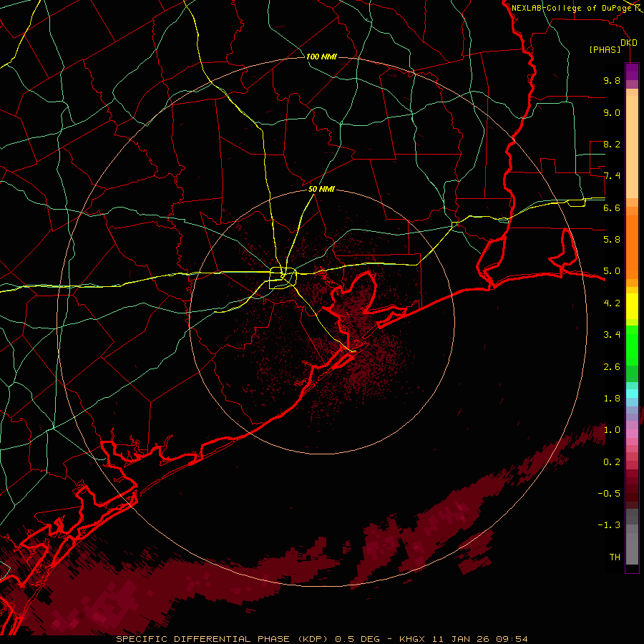Click the 8.2 value on the scale
This screenshot has height=644, width=644.
click(x=612, y=144)
